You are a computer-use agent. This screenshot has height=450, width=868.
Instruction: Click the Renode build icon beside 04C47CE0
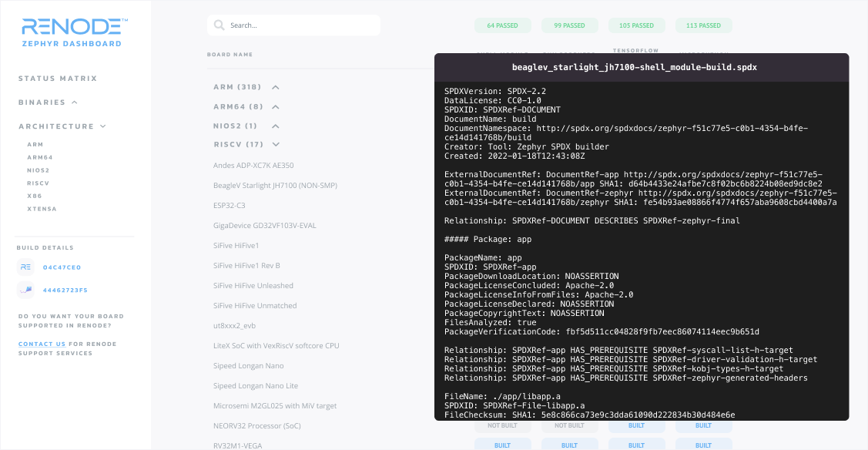pyautogui.click(x=25, y=267)
